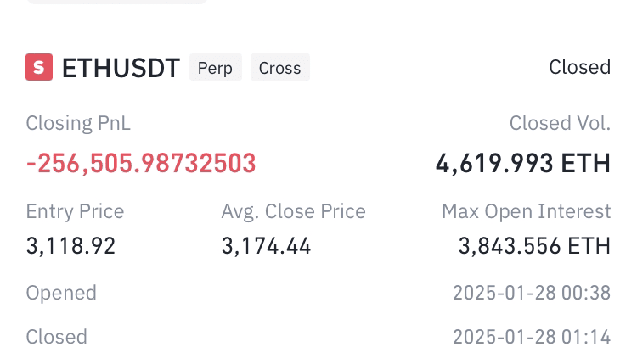The height and width of the screenshot is (364, 637).
Task: Click the Closed Vol. label
Action: tap(560, 123)
